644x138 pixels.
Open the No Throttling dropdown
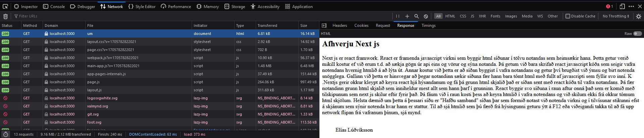(616, 16)
